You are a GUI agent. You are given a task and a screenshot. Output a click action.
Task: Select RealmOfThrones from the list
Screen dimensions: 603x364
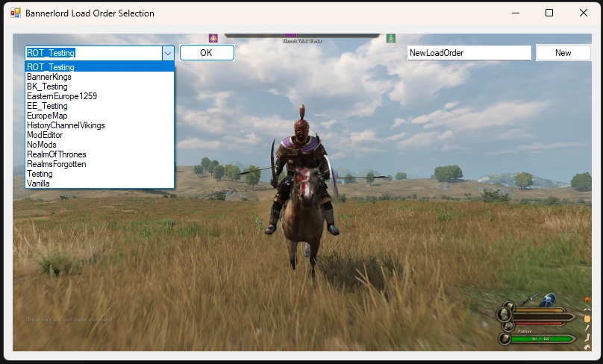pyautogui.click(x=99, y=154)
